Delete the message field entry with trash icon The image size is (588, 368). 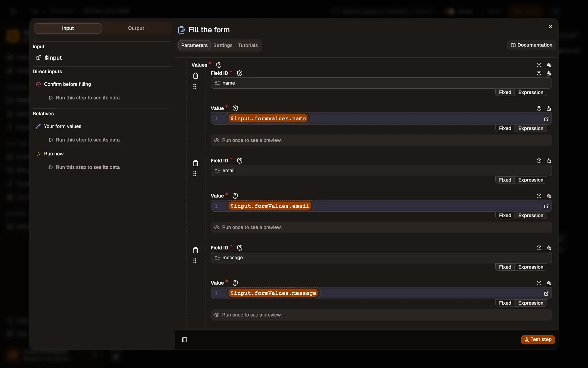(196, 250)
